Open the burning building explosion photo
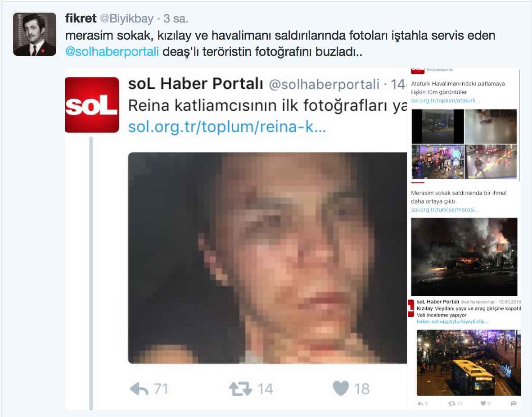This screenshot has height=417, width=532. tap(464, 257)
